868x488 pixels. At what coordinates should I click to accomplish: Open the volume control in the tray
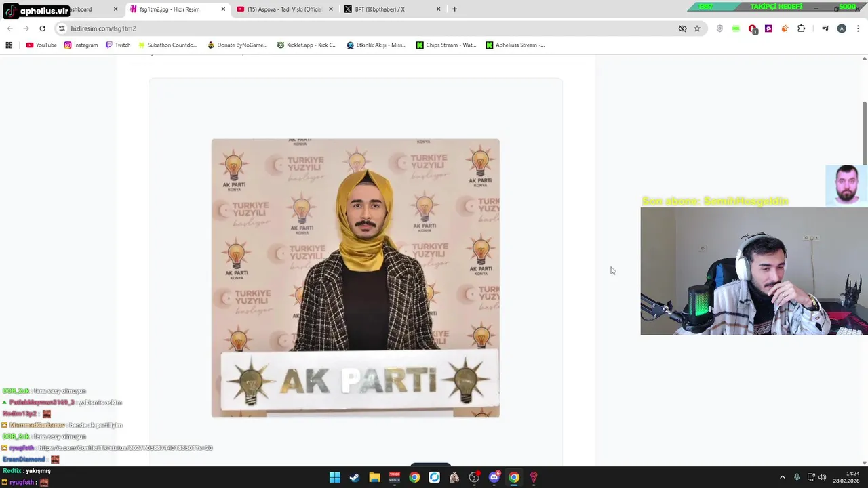pos(823,477)
